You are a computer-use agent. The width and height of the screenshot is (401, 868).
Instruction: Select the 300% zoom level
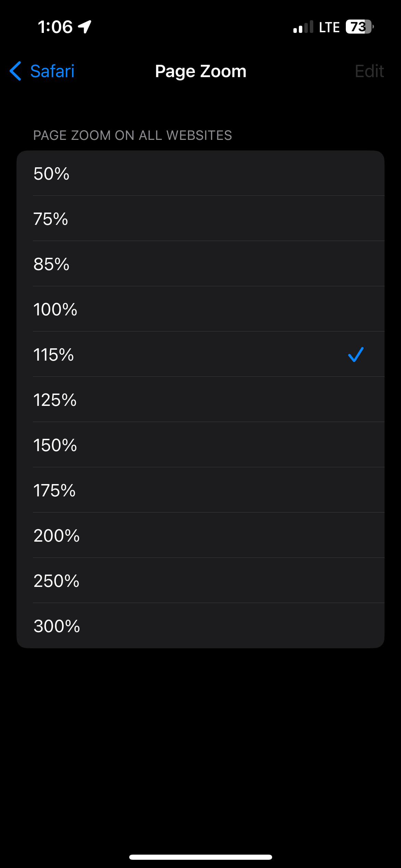[x=200, y=626]
